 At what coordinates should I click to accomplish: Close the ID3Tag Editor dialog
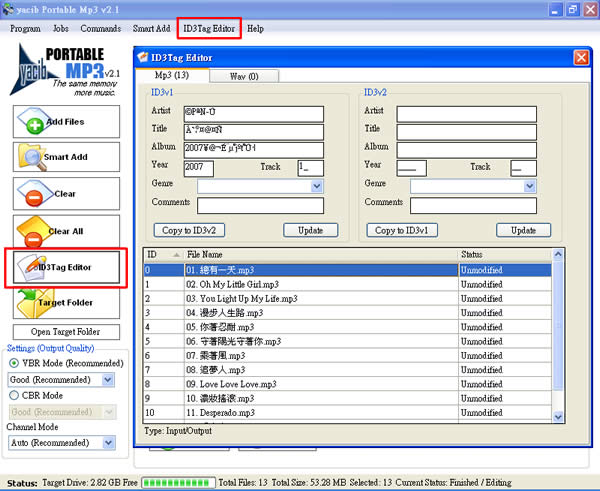click(581, 57)
